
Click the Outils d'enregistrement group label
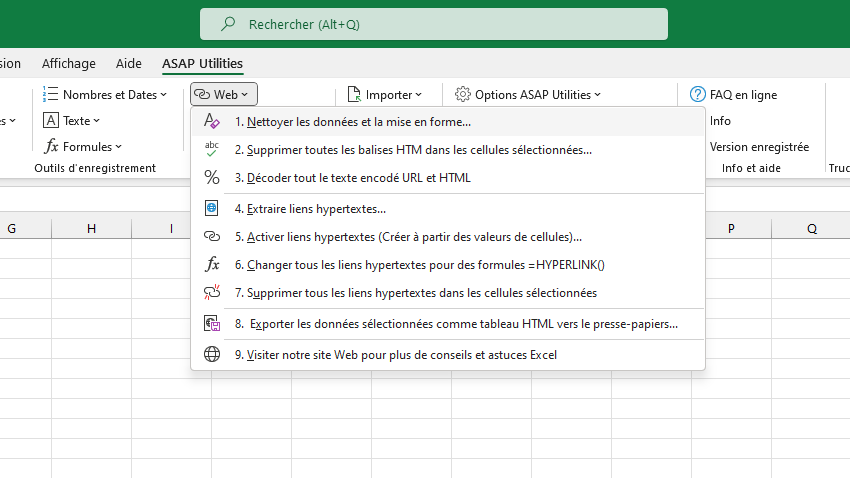(95, 168)
